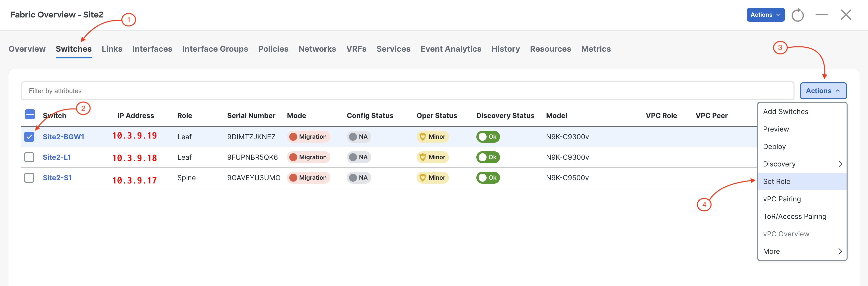Screen dimensions: 868x286
Task: Open the top blue Actions dropdown
Action: [765, 15]
